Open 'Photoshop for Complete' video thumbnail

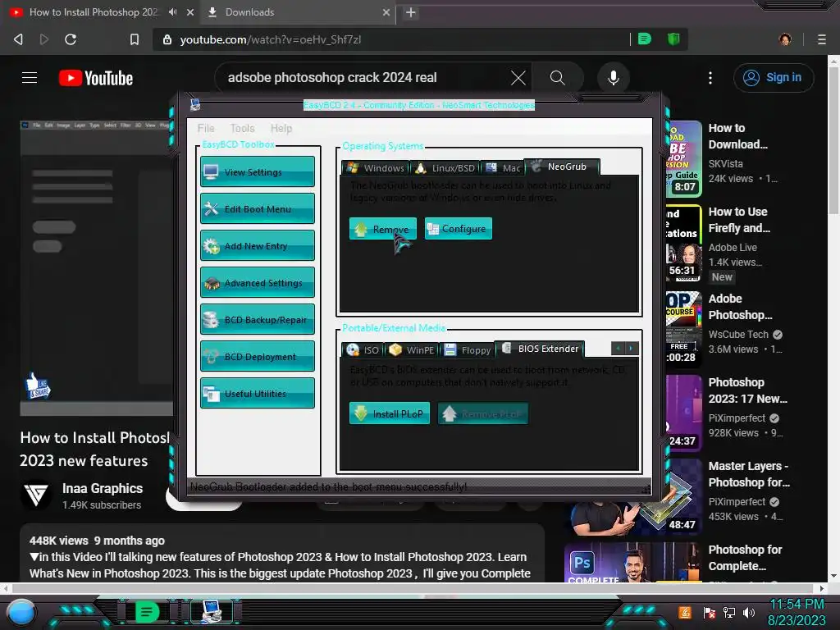point(632,563)
